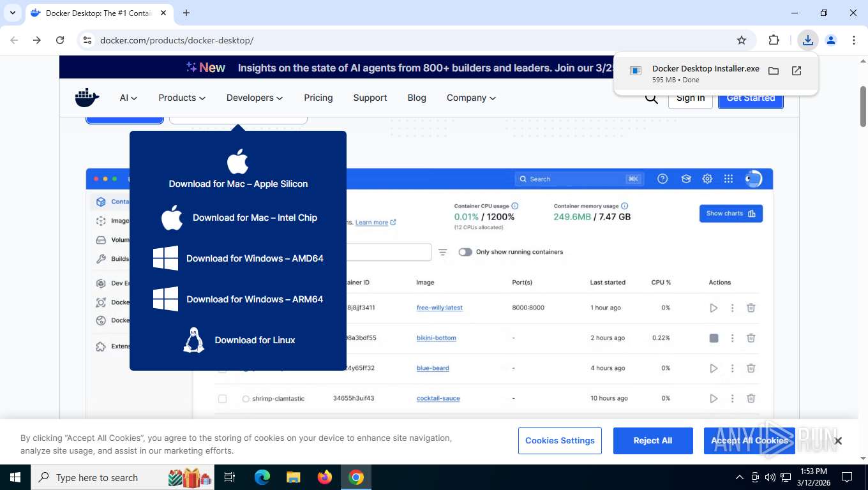Select Download for Linux

click(255, 340)
